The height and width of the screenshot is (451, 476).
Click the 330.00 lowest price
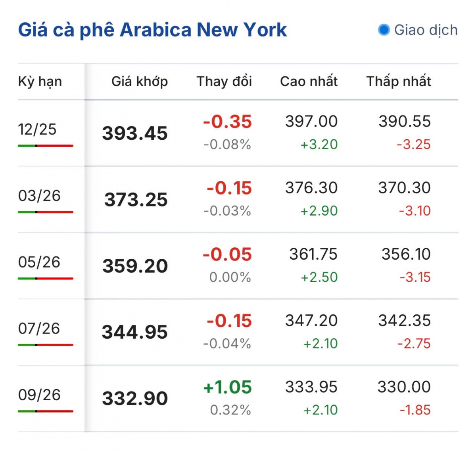click(404, 387)
